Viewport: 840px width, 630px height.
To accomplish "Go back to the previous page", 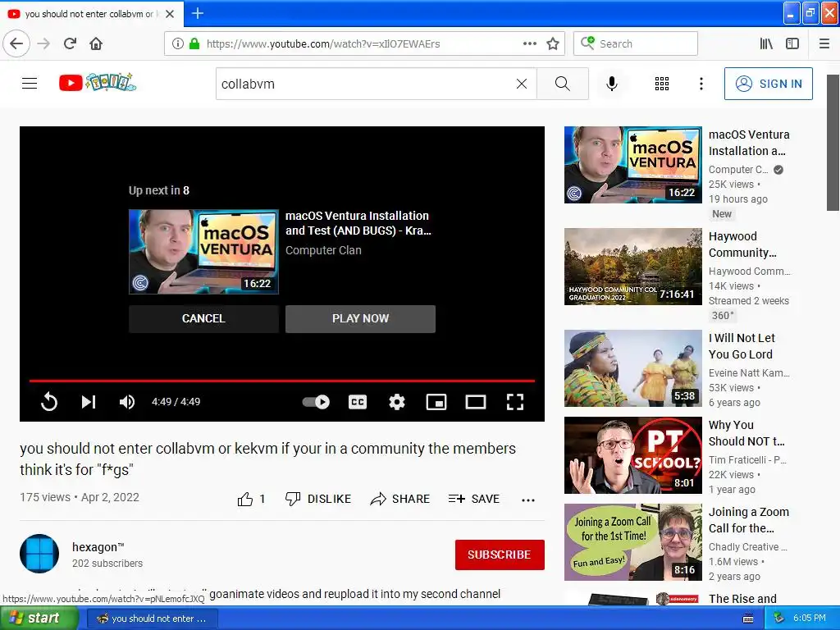I will [16, 43].
